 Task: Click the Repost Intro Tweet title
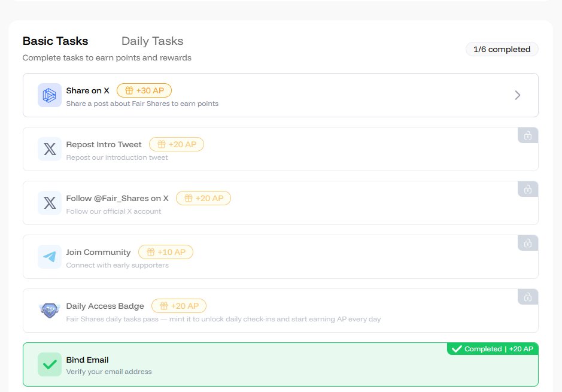pos(104,144)
